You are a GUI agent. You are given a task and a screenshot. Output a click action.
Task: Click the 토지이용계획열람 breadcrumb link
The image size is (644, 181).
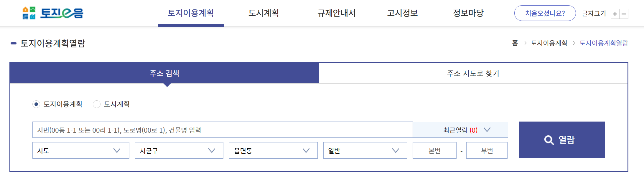[604, 43]
